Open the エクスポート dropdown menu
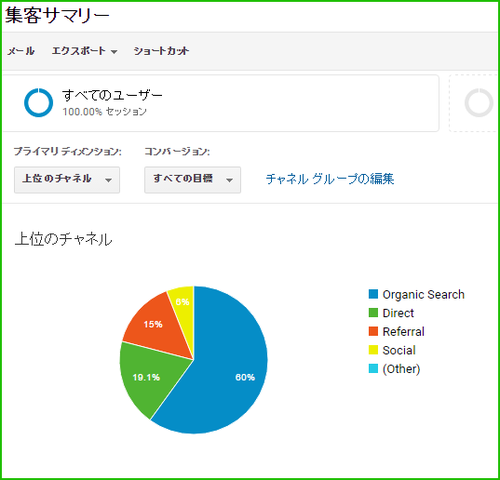The height and width of the screenshot is (480, 500). click(x=84, y=51)
